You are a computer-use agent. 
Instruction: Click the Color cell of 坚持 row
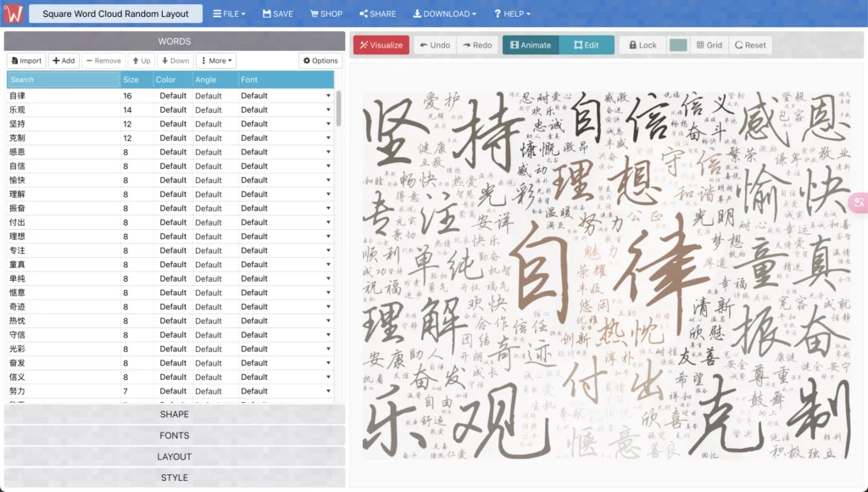pos(173,124)
